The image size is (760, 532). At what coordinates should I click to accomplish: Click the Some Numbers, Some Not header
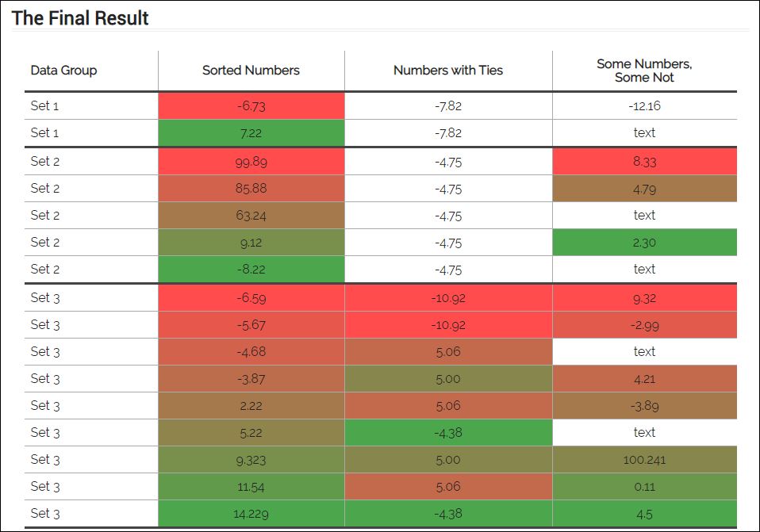[644, 71]
